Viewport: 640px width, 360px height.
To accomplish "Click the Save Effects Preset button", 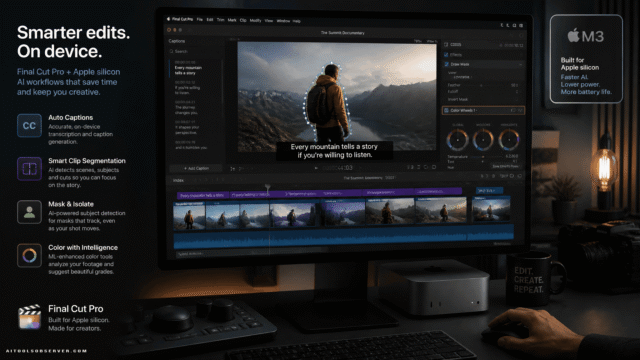I will coord(505,167).
